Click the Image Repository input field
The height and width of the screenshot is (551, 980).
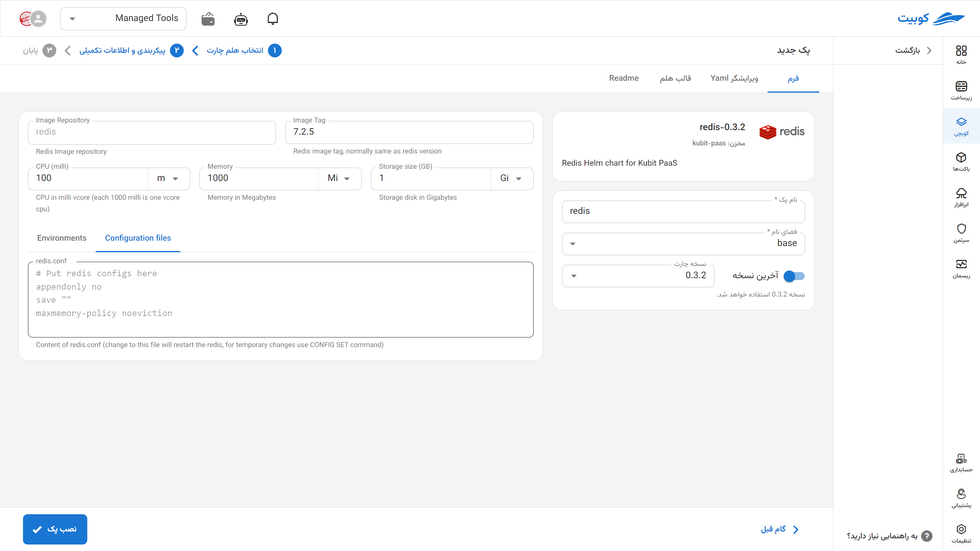click(152, 132)
